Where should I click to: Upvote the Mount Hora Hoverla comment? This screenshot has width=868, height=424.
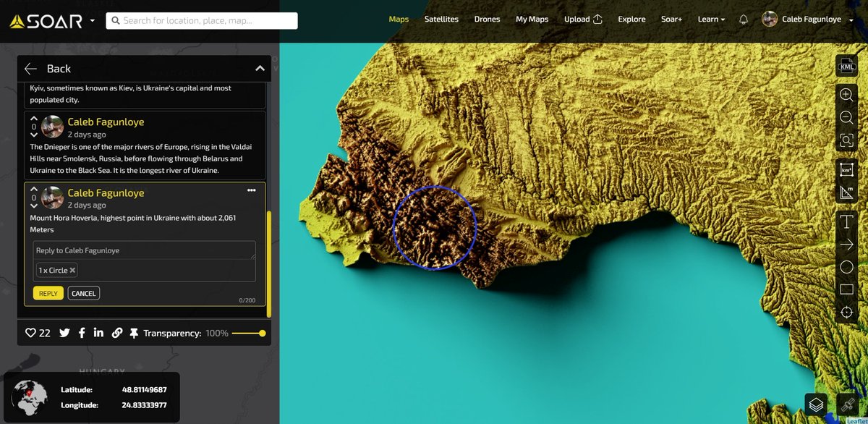[x=33, y=189]
